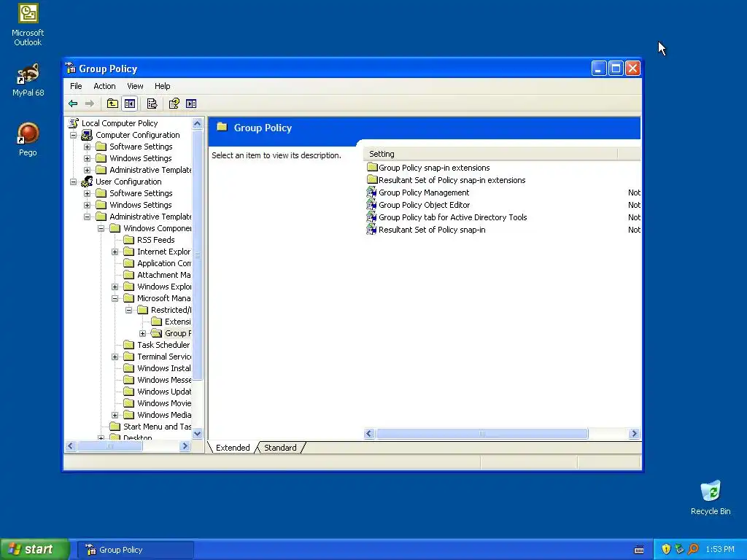Expand the Internet Explorer tree node
This screenshot has height=560, width=747.
pyautogui.click(x=115, y=252)
